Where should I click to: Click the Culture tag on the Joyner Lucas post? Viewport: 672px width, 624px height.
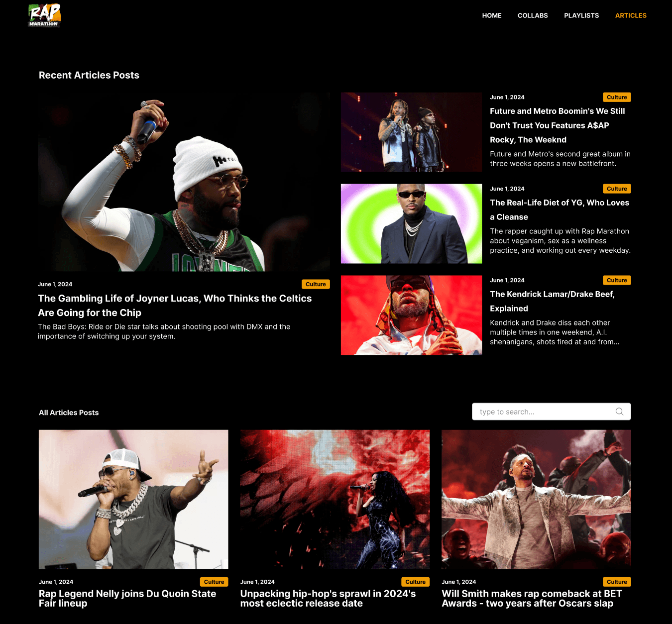(x=316, y=284)
